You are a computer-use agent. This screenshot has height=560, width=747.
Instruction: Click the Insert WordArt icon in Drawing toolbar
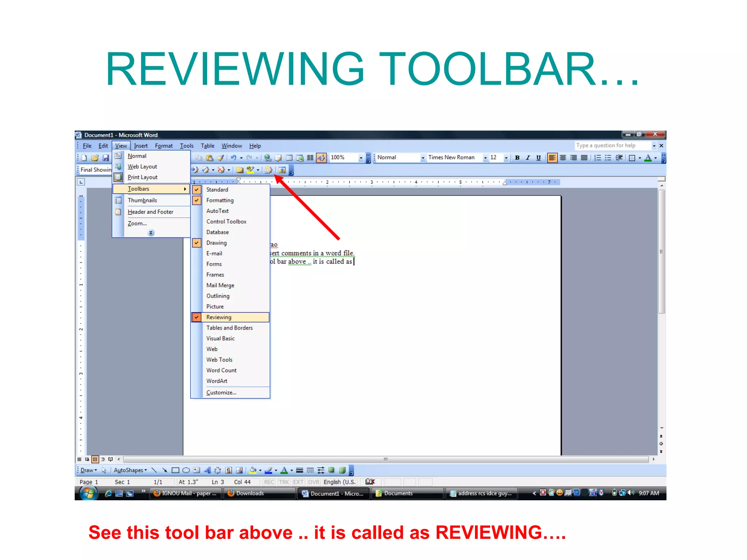207,470
